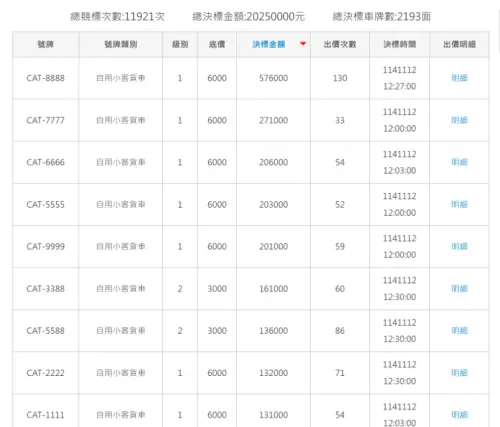Click the 號牌類別 column header
This screenshot has width=500, height=427.
click(121, 44)
